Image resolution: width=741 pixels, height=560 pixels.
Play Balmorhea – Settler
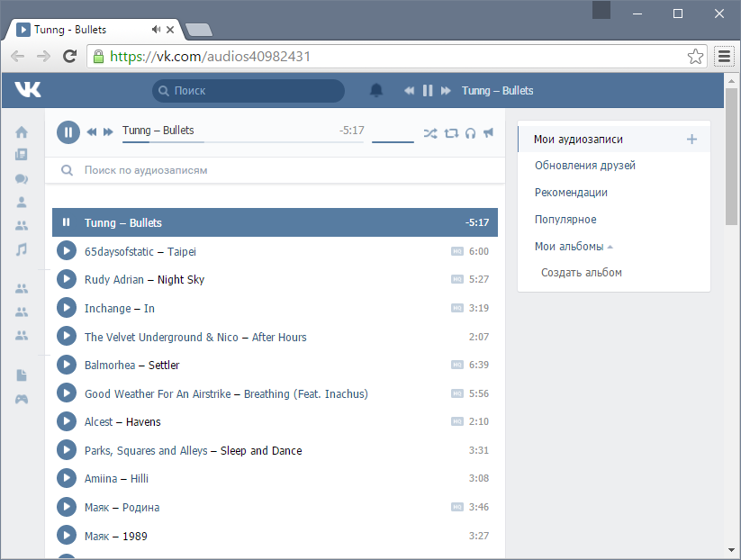(x=67, y=365)
